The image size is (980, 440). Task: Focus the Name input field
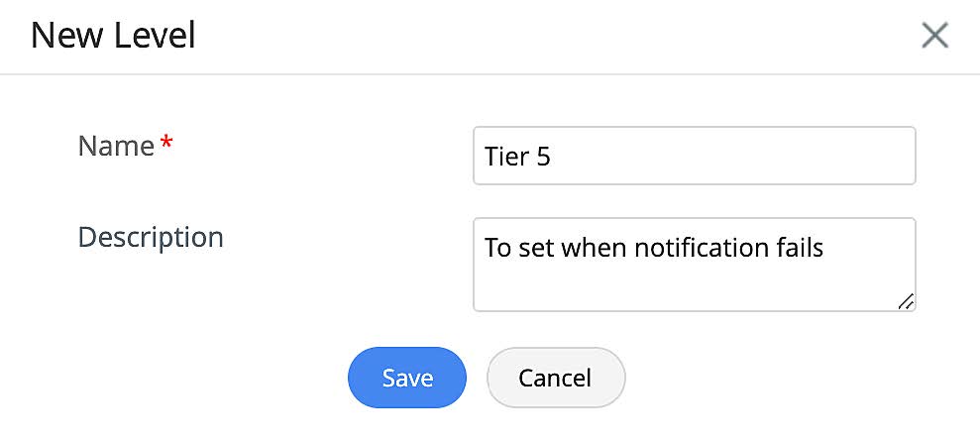click(x=694, y=156)
